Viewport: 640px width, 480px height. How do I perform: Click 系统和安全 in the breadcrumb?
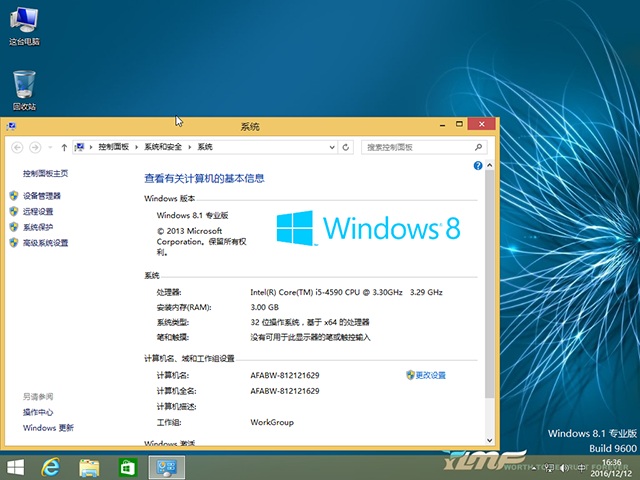click(x=163, y=147)
